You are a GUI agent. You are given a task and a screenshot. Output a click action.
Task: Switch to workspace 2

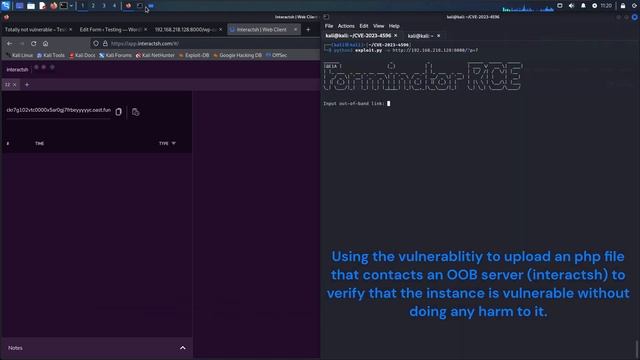point(93,6)
